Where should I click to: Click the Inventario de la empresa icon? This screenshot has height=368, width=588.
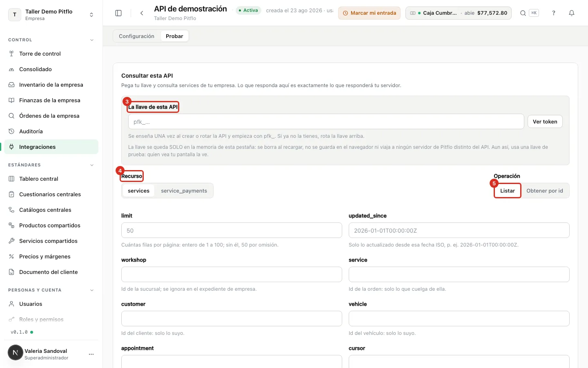tap(11, 85)
